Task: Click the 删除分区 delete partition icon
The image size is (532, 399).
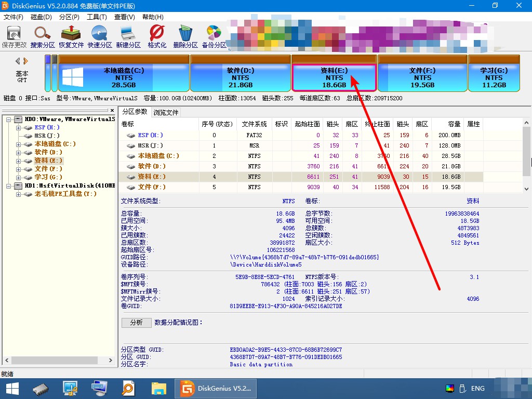Action: tap(185, 37)
